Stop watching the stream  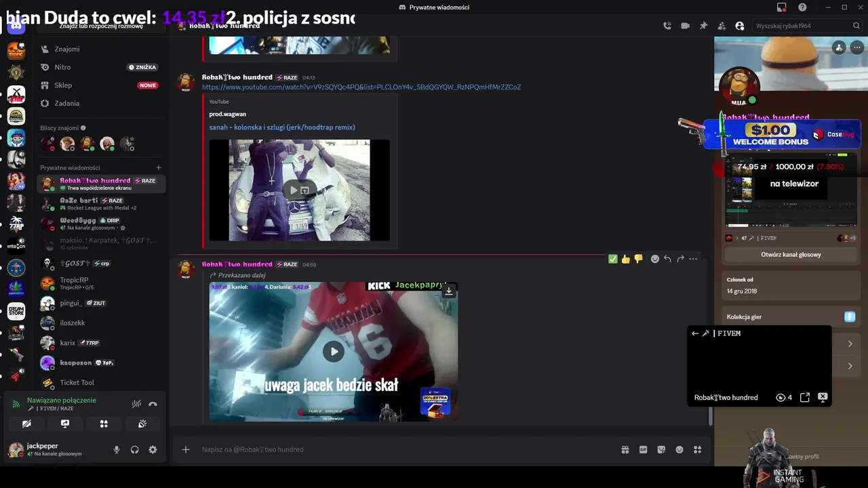click(x=823, y=398)
